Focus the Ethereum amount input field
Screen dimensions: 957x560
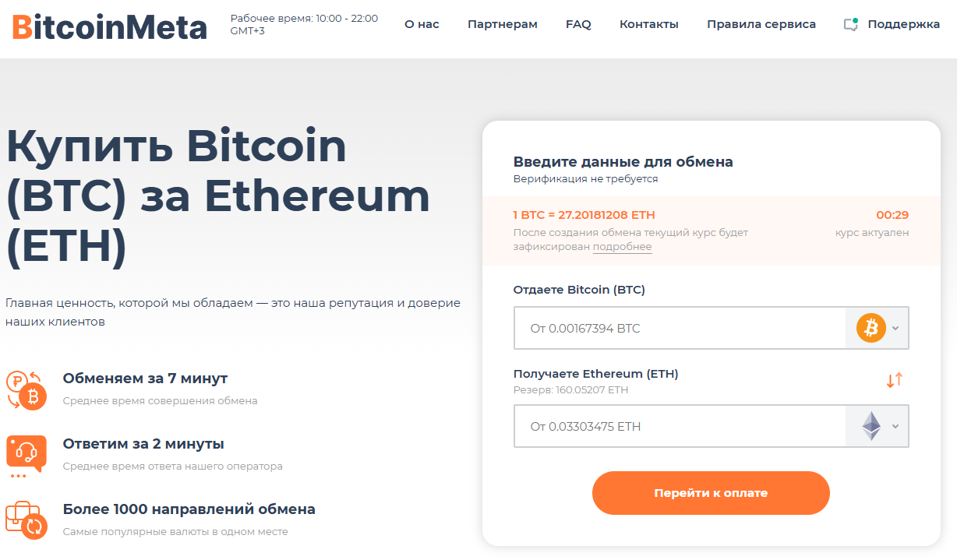pyautogui.click(x=680, y=426)
